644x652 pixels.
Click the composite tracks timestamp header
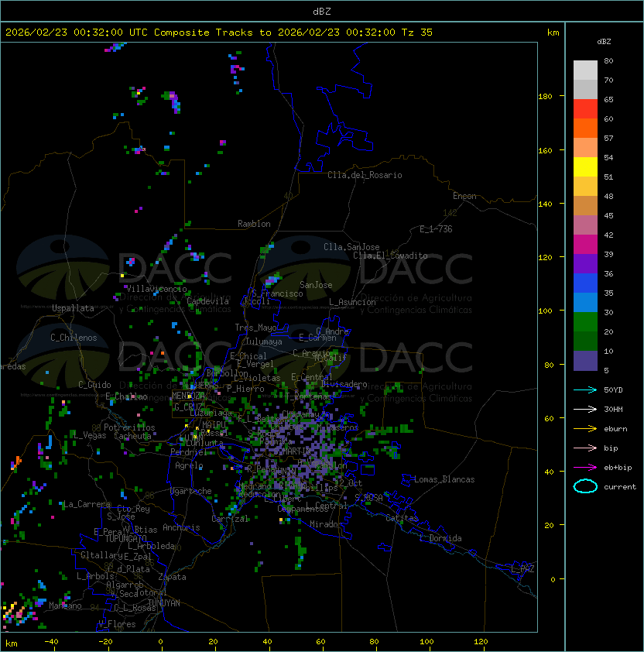[x=219, y=33]
